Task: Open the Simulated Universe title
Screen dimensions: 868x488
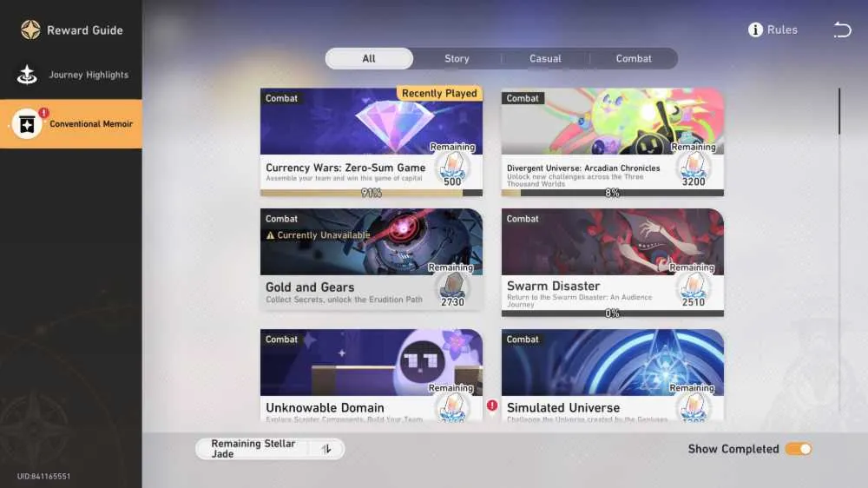Action: click(x=563, y=408)
